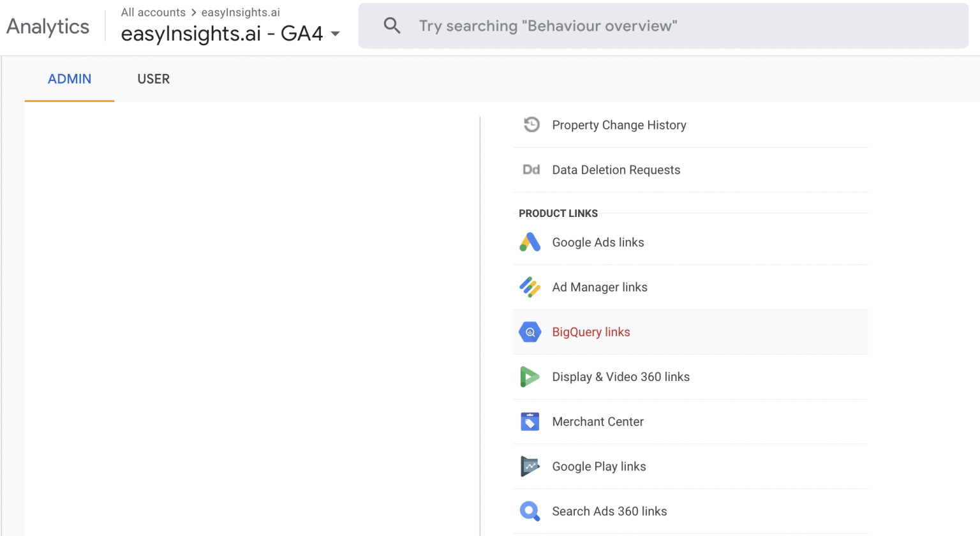980x536 pixels.
Task: Click the BigQuery hexagon icon
Action: click(x=530, y=332)
